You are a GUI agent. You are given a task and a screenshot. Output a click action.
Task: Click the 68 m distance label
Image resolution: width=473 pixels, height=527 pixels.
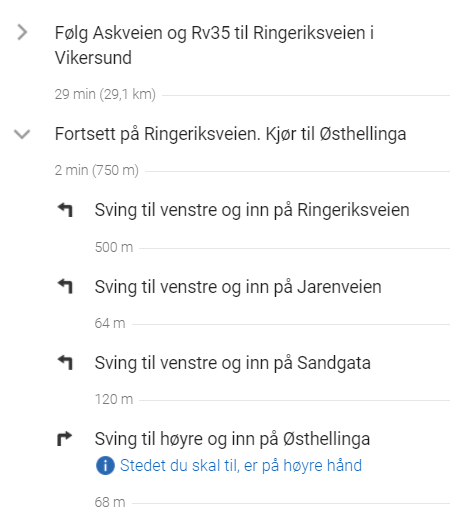(x=110, y=502)
